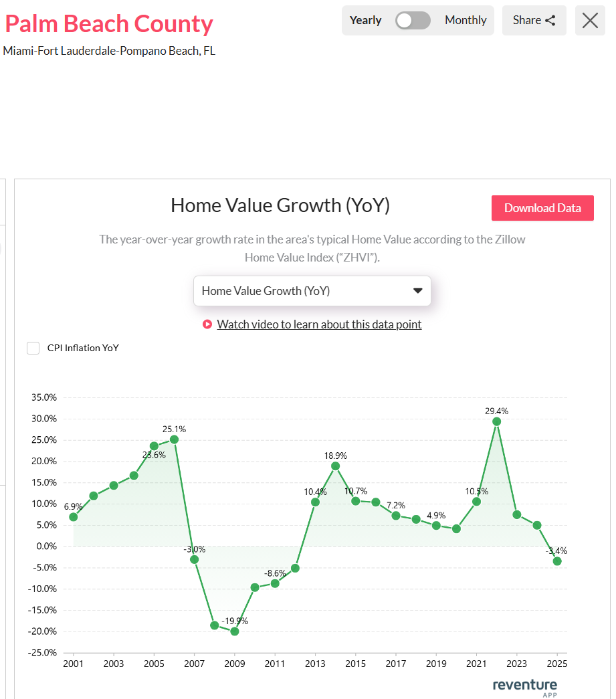Click the -3.4% data point at 2025
This screenshot has width=616, height=699.
(x=558, y=562)
